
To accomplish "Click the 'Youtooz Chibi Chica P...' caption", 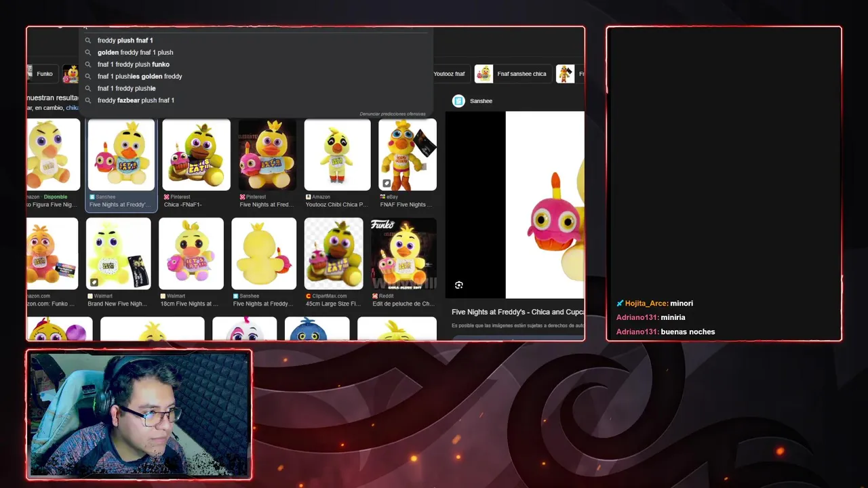I will [336, 205].
